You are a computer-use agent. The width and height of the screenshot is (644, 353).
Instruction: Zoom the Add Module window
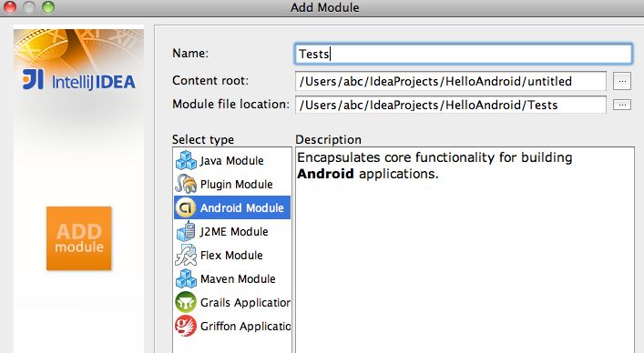pos(48,7)
